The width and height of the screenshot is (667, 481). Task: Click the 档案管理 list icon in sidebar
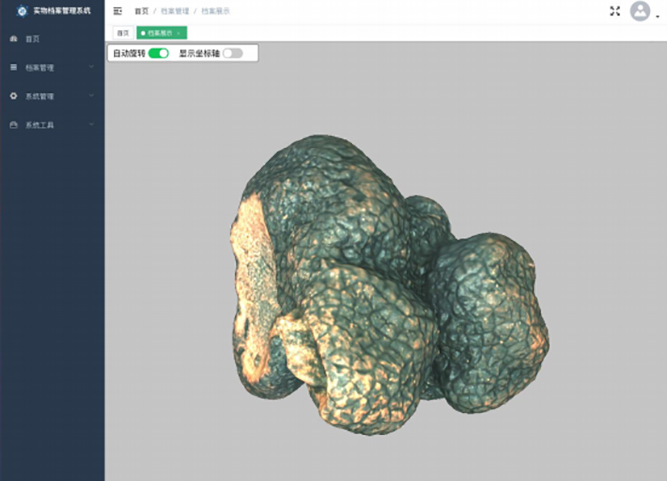(13, 67)
